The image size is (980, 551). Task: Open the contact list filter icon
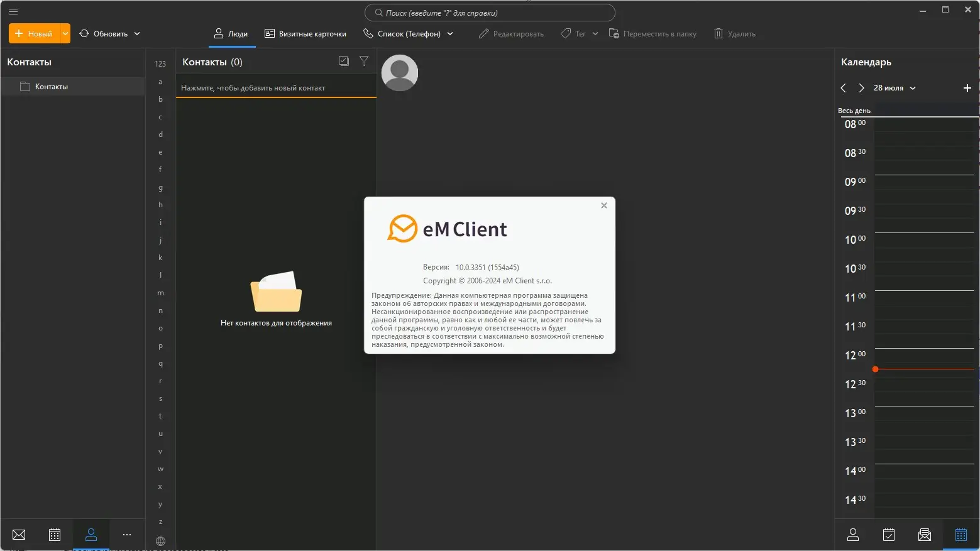364,61
